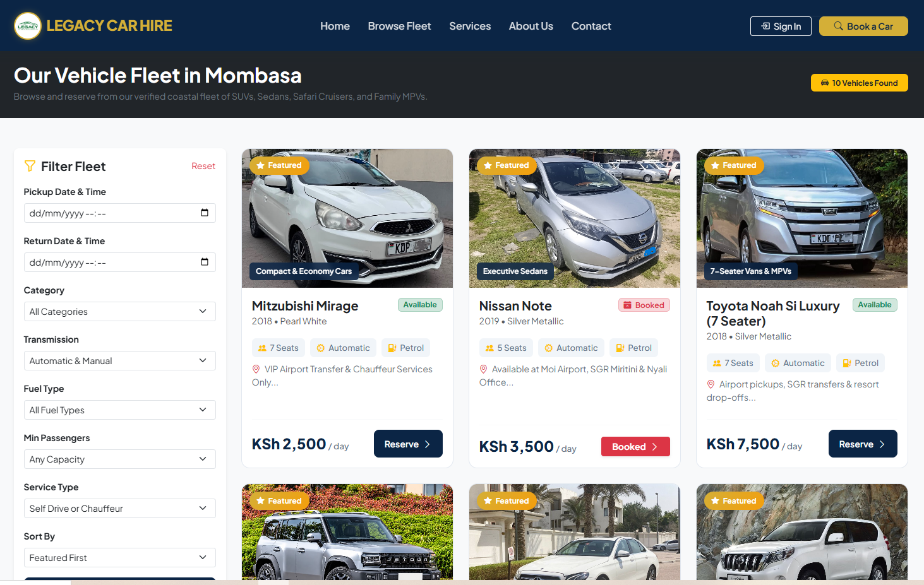Click the 5 Seats tag on Nissan Note

[x=506, y=348]
